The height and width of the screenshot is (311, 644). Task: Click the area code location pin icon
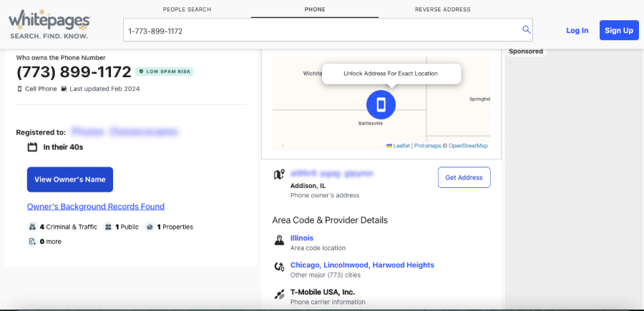point(279,240)
